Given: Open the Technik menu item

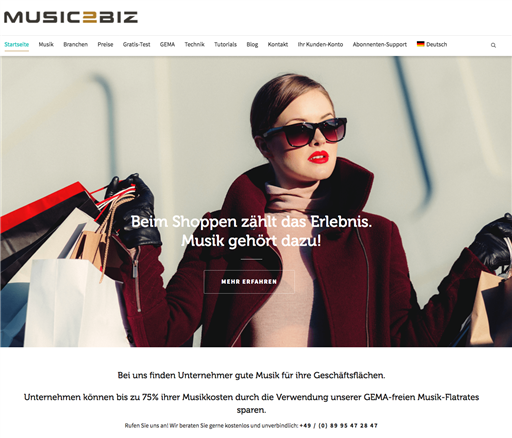Looking at the screenshot, I should coord(195,44).
